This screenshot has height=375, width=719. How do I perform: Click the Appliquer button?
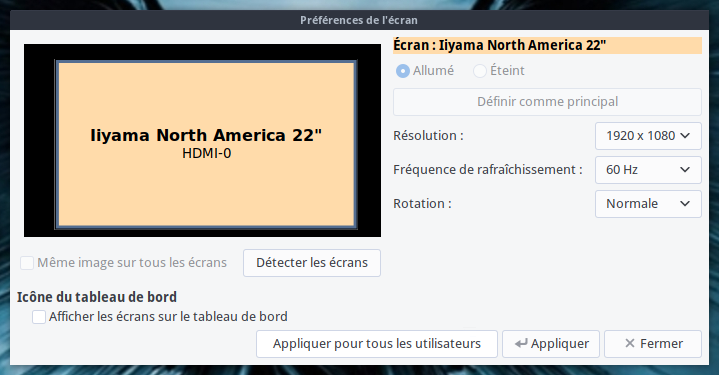tap(551, 344)
